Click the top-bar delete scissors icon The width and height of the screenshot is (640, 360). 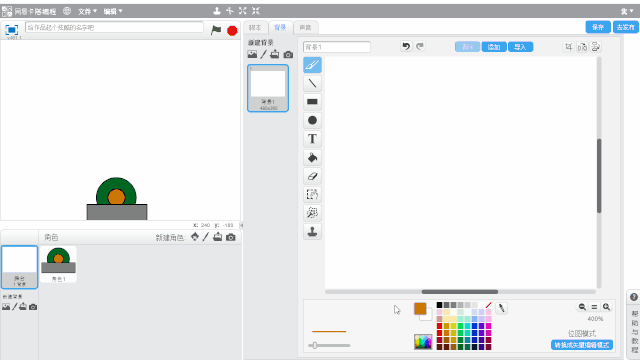point(230,11)
